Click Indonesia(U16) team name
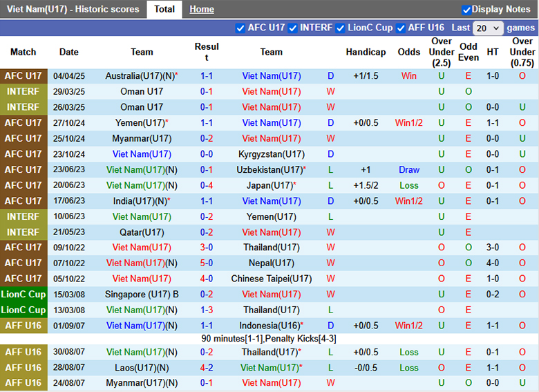This screenshot has width=539, height=392. tap(269, 326)
